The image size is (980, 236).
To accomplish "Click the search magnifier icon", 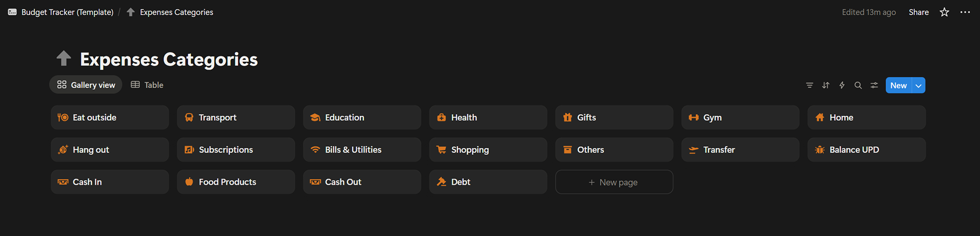I will (858, 85).
